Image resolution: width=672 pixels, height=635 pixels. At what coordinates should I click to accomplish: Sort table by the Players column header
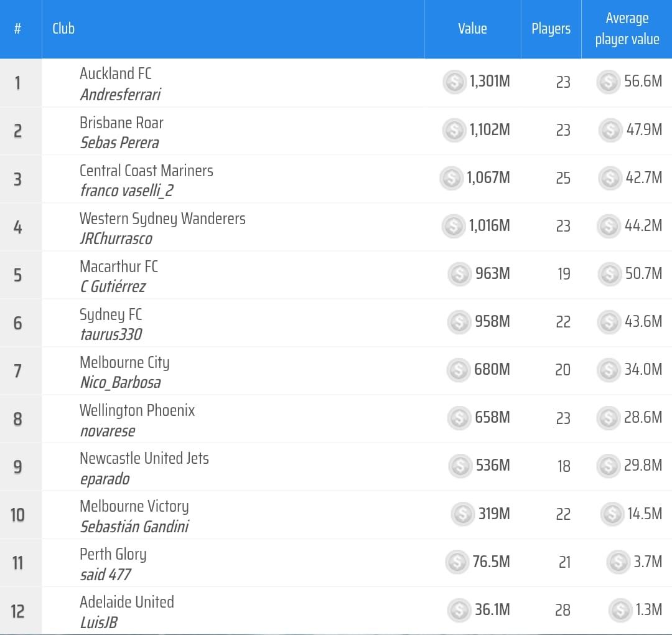coord(551,29)
